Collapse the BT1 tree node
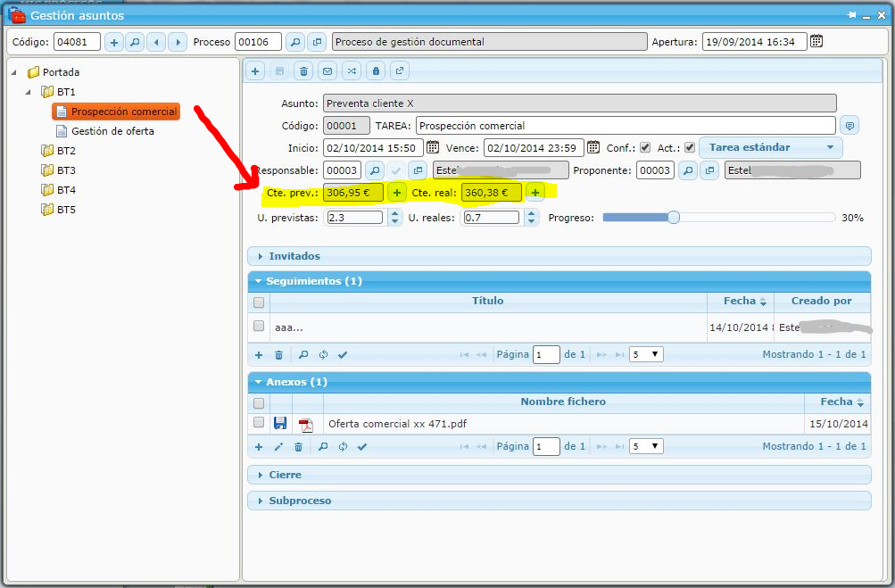Image resolution: width=895 pixels, height=588 pixels. coord(28,92)
